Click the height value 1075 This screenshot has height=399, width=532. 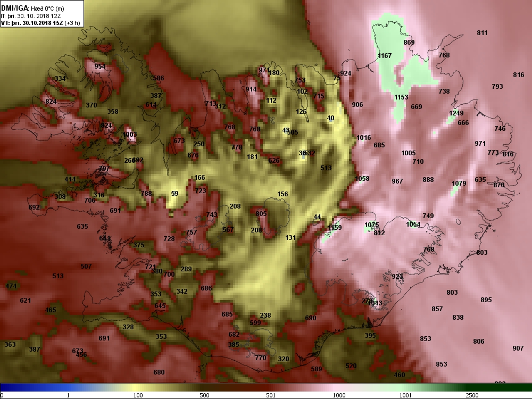372,225
